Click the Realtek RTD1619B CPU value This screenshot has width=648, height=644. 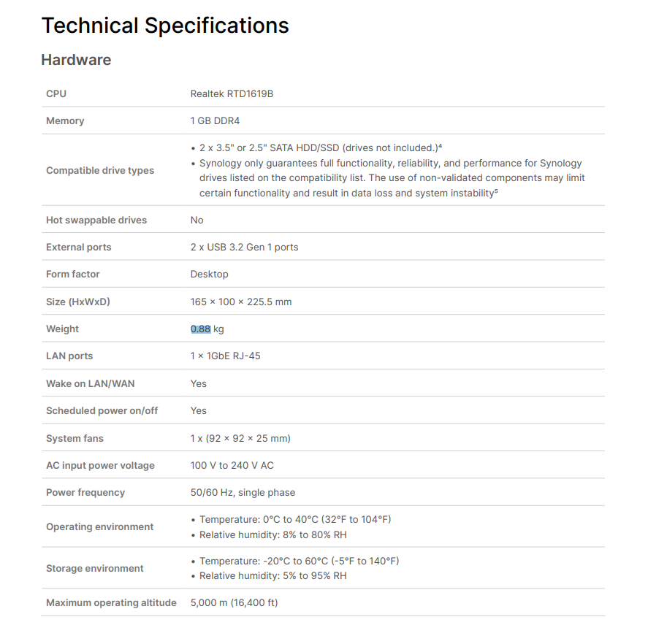[x=232, y=93]
